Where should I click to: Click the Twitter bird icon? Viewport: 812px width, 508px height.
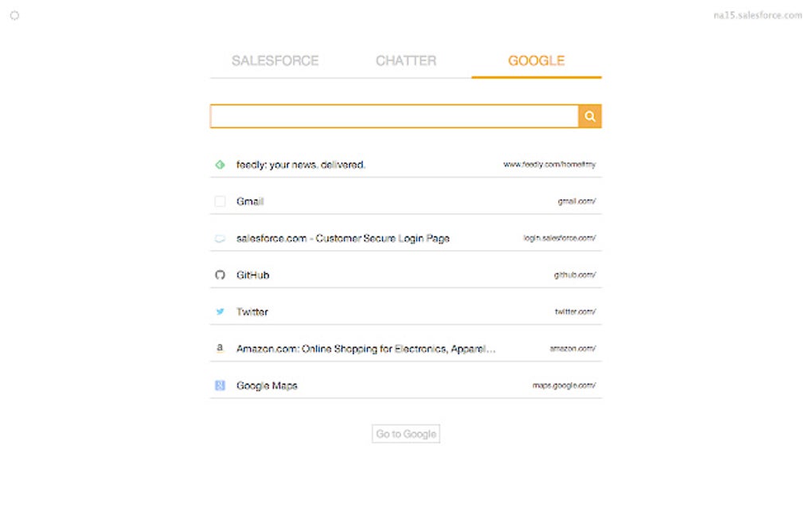coord(221,312)
